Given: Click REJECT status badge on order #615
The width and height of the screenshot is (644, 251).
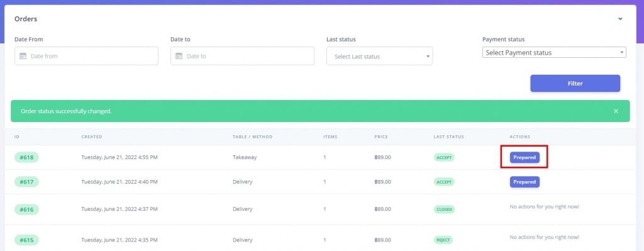Looking at the screenshot, I should coord(443,240).
